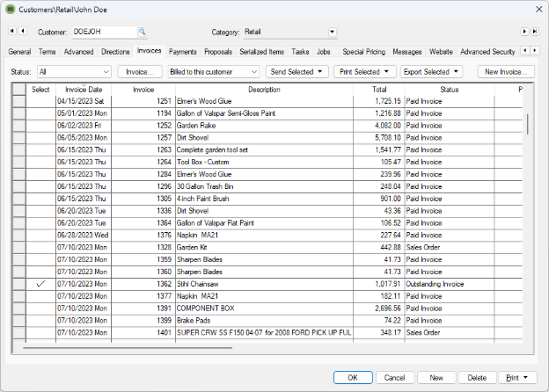Click the New Invoice... button
Screen dimensions: 549x392
pyautogui.click(x=506, y=72)
